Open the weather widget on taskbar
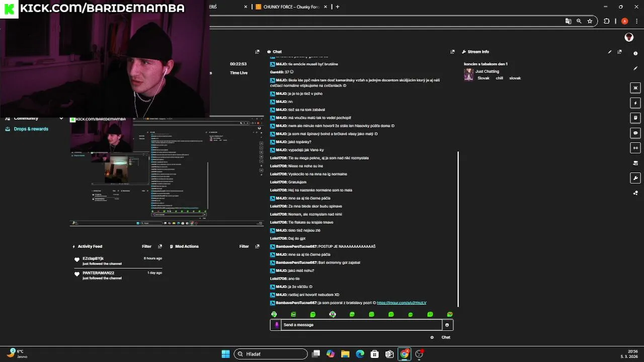 pyautogui.click(x=17, y=354)
